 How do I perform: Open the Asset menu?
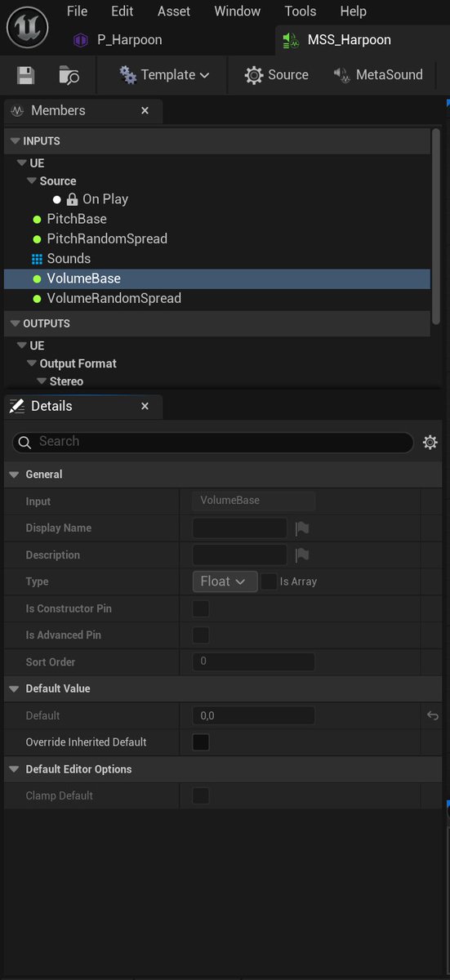[173, 11]
